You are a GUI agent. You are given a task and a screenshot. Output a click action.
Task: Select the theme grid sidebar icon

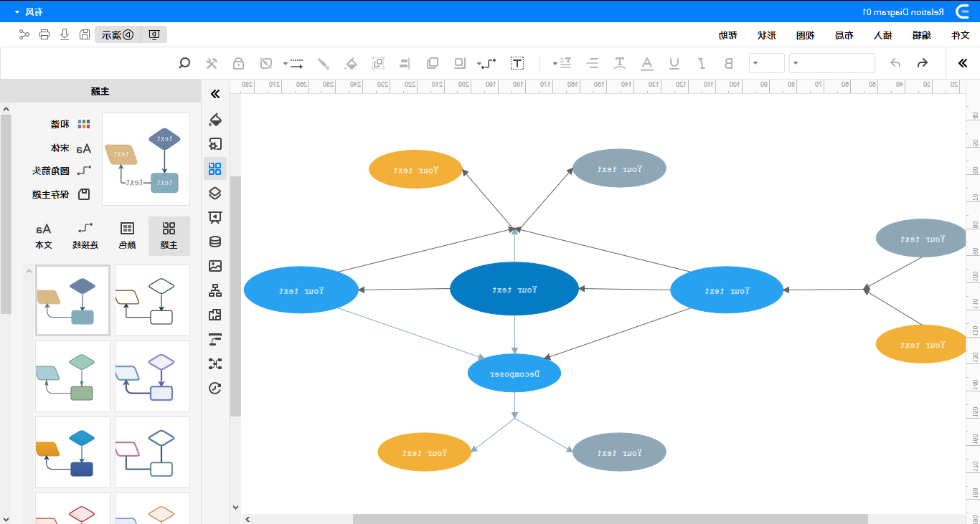coord(215,168)
